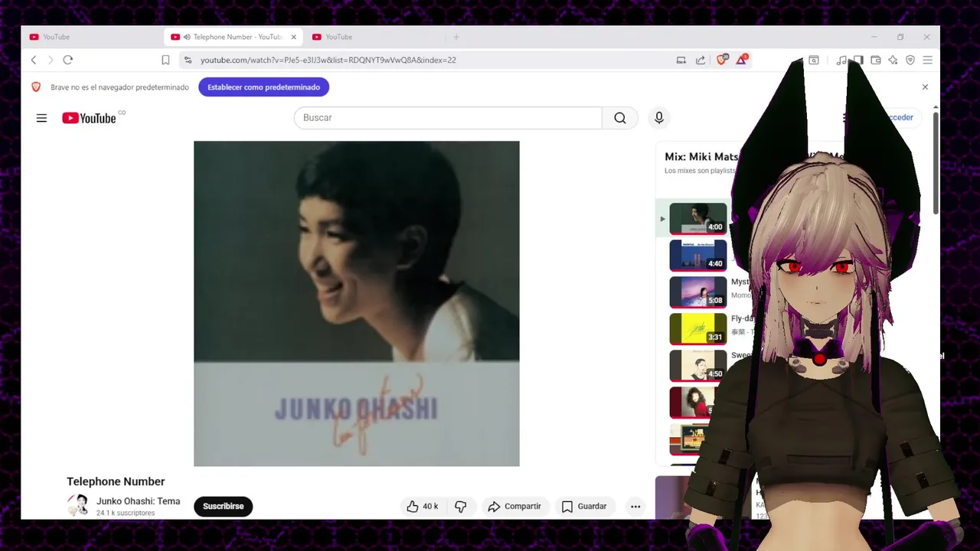
Task: Switch to the third YouTube tab
Action: tap(375, 37)
